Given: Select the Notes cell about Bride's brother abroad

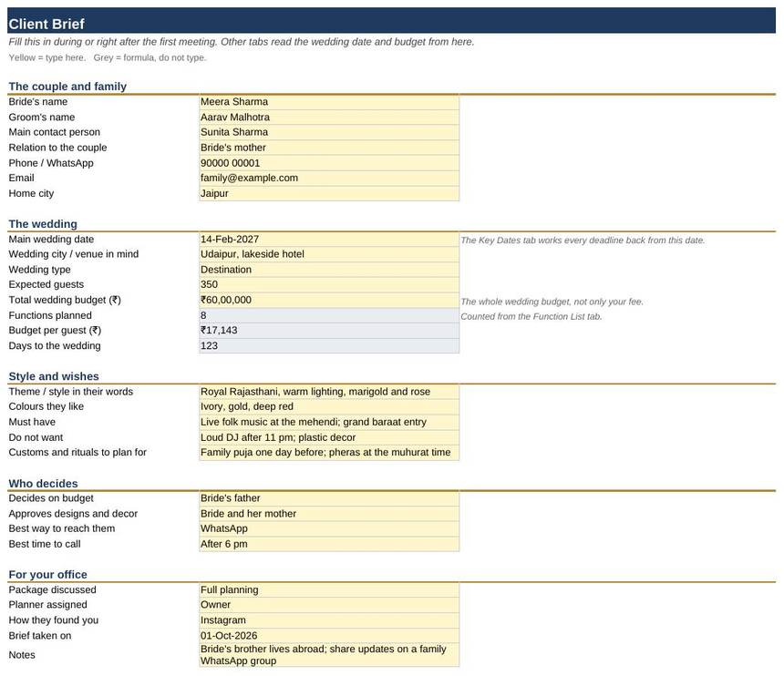Looking at the screenshot, I should click(329, 655).
